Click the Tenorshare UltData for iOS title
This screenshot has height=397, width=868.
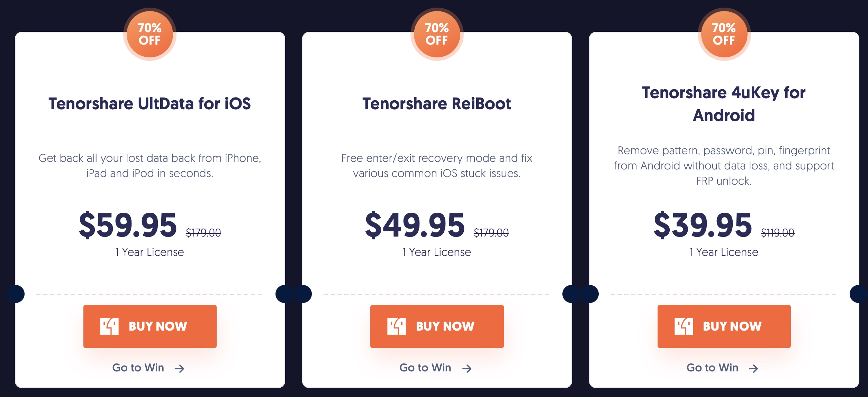[150, 104]
